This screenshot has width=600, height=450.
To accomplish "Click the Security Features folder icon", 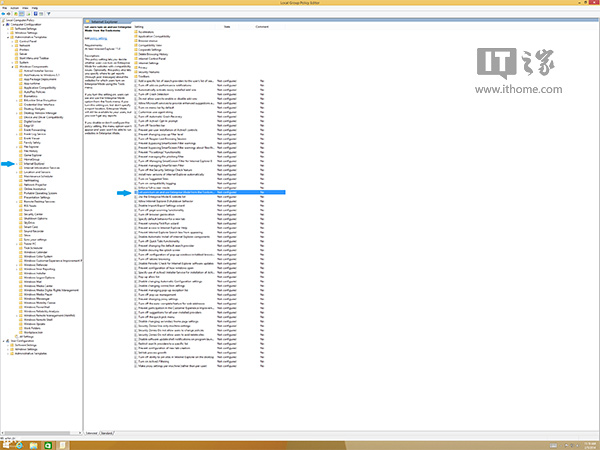I will pyautogui.click(x=136, y=72).
